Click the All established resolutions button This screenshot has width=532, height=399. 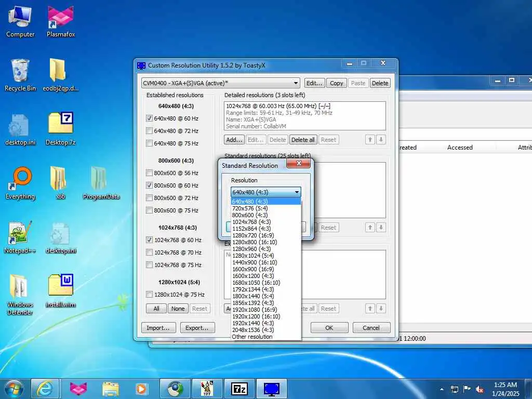(156, 309)
